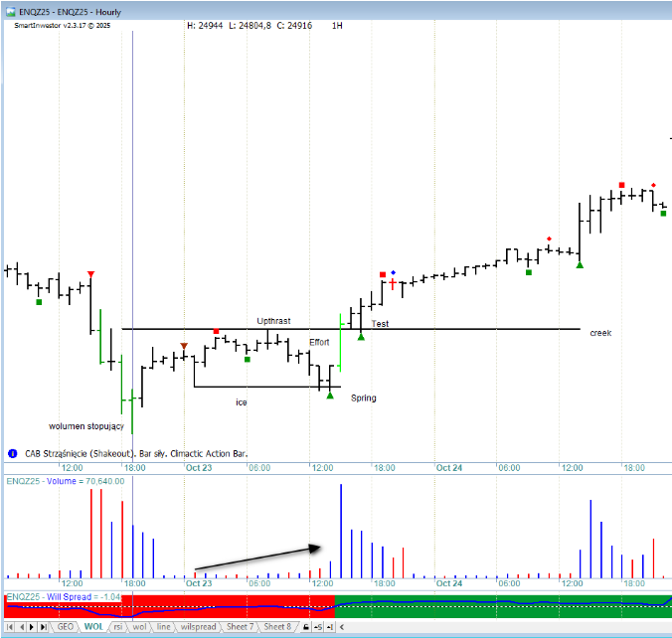The image size is (672, 638).
Task: Click the black arrow drawn in volume pane
Action: [x=258, y=558]
